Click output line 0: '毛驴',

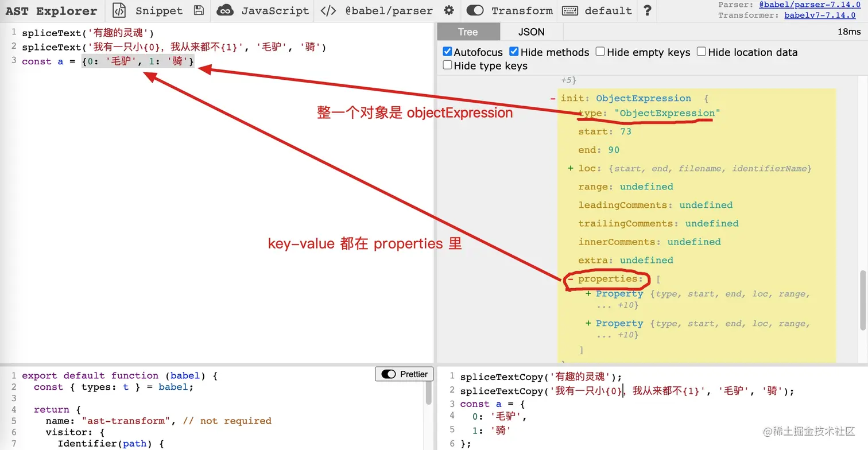pyautogui.click(x=499, y=417)
